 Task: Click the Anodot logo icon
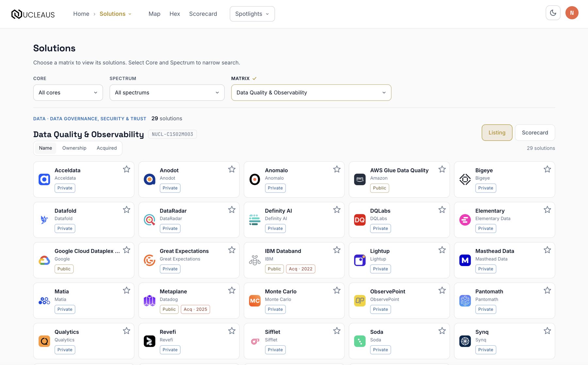[x=150, y=179]
